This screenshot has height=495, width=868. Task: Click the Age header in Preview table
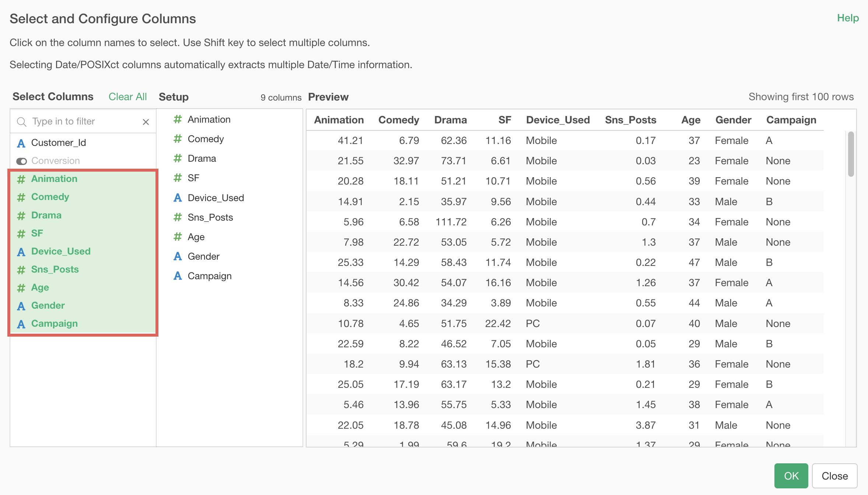point(691,120)
